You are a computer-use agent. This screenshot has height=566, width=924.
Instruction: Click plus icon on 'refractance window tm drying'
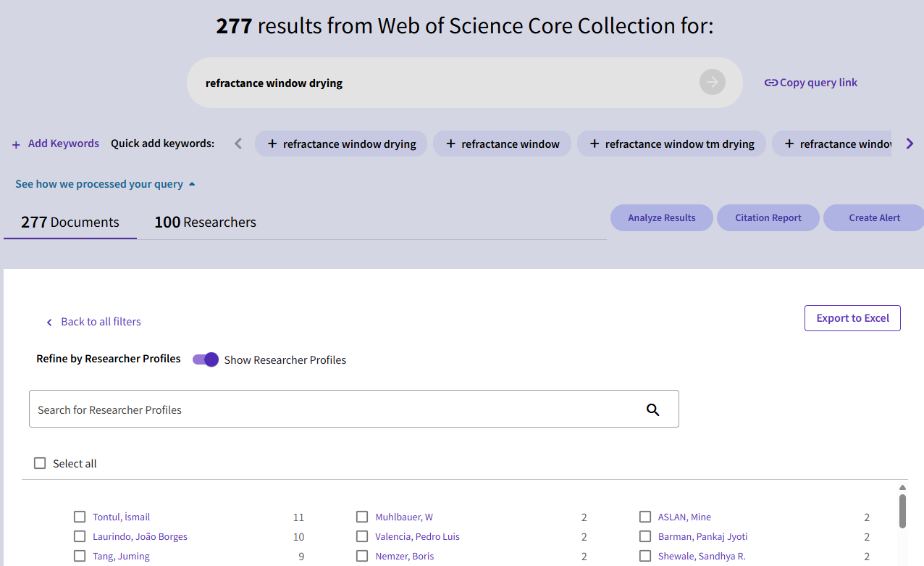coord(595,143)
